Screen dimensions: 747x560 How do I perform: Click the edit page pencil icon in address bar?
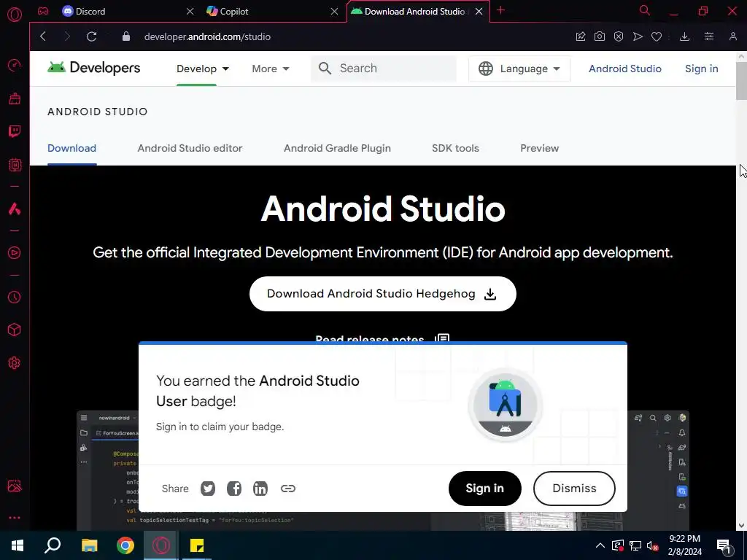(580, 36)
